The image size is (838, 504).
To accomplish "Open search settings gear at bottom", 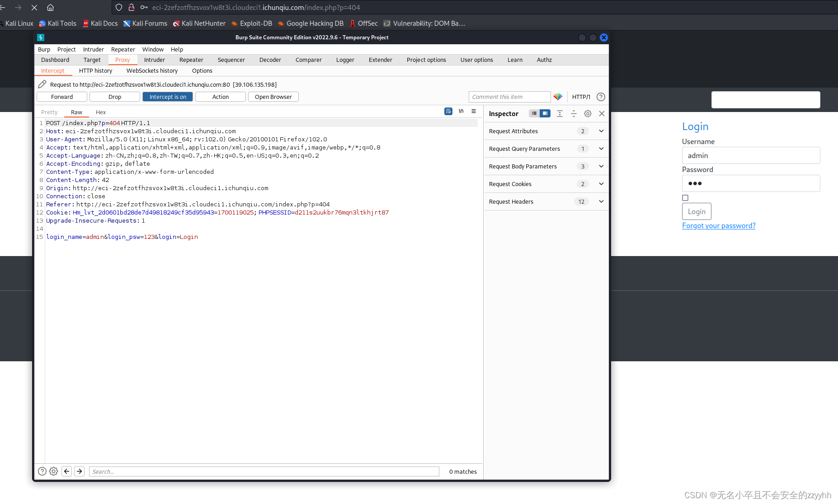I will coord(53,471).
